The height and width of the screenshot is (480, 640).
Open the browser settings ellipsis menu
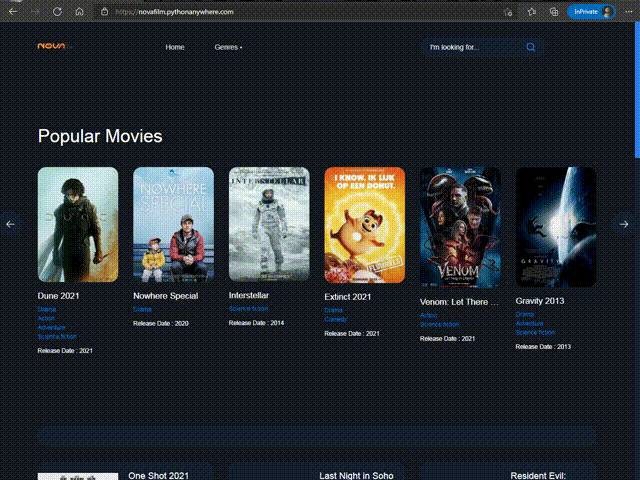[629, 12]
